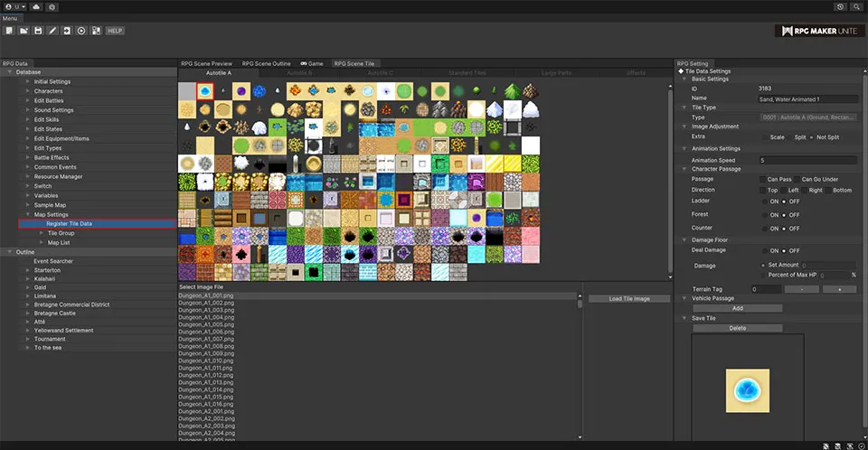Click the open project folder icon
The image size is (868, 450).
pos(24,31)
